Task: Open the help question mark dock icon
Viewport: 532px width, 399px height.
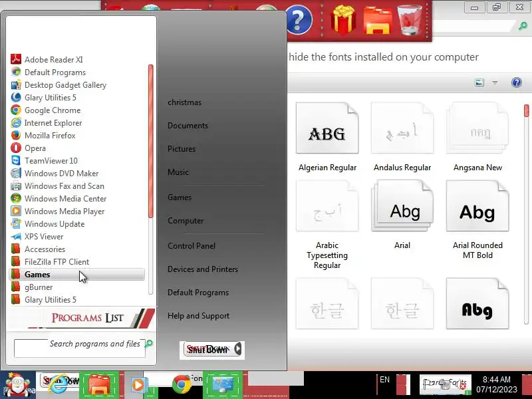Action: click(x=299, y=20)
